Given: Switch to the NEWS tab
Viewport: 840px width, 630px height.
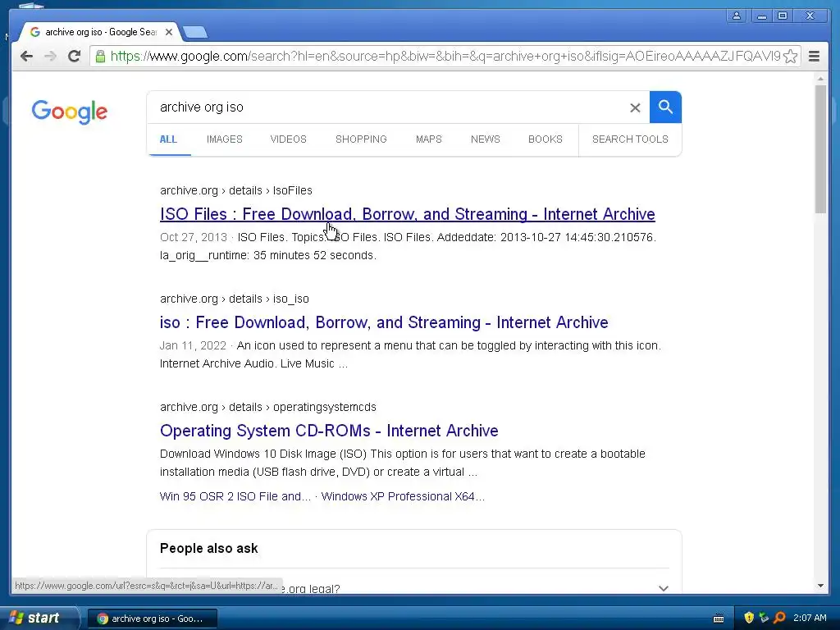Looking at the screenshot, I should tap(486, 139).
